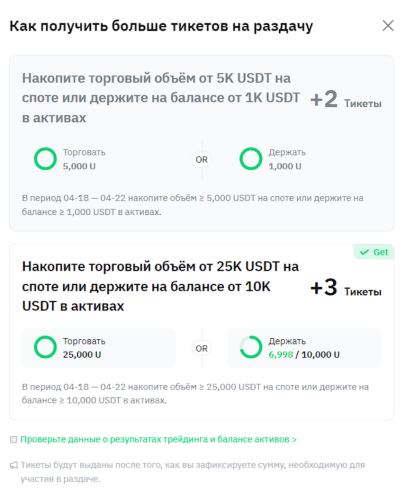Click the +2 Тикеты reward label
The image size is (405, 500).
coord(346,99)
